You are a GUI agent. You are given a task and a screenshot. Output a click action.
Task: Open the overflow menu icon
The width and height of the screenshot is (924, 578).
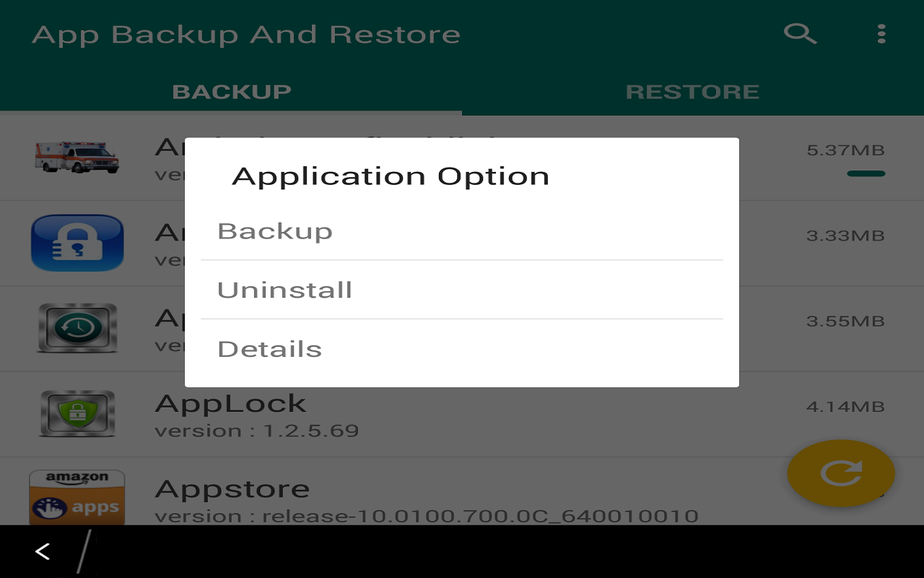[x=881, y=33]
